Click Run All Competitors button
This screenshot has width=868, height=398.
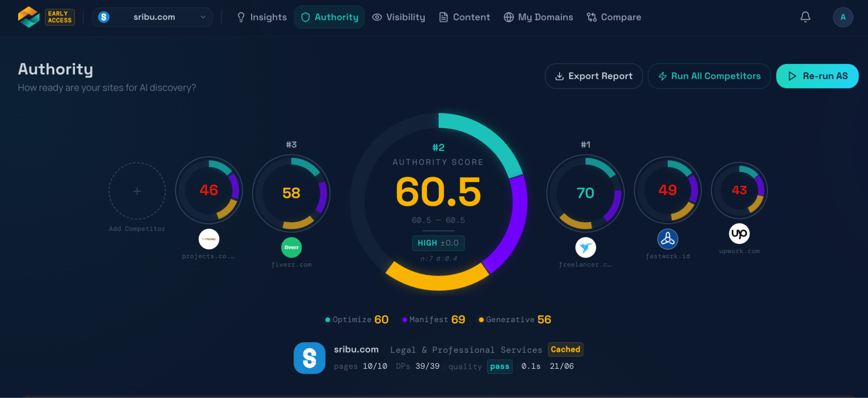[709, 76]
